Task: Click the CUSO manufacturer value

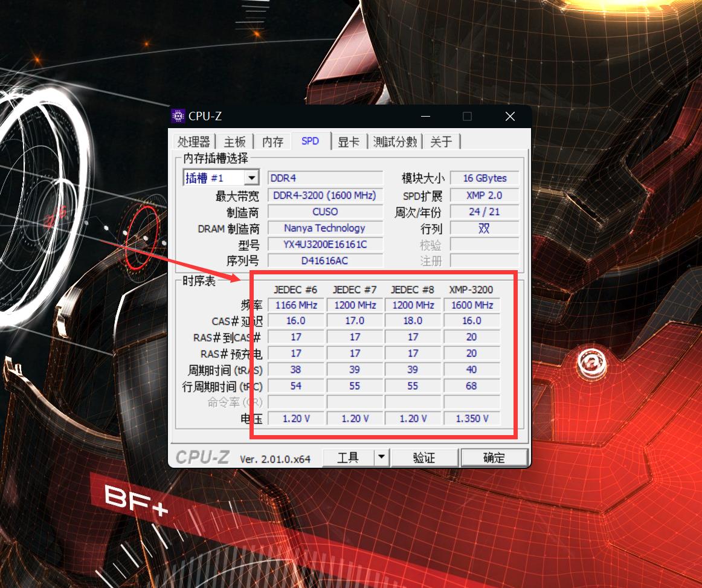Action: (x=325, y=212)
